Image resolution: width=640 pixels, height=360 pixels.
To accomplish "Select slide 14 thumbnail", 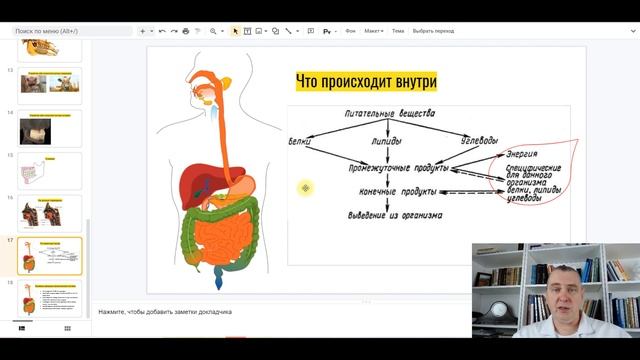I will pos(50,128).
